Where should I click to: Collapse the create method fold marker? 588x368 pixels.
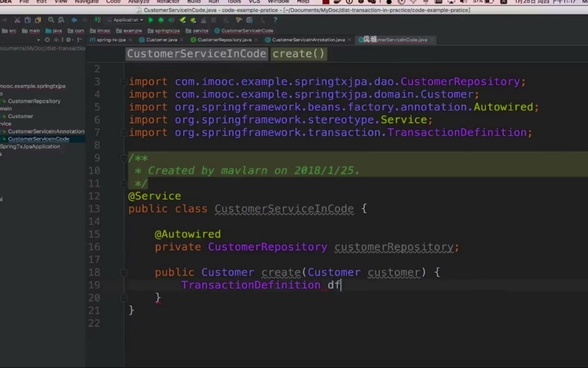(124, 272)
